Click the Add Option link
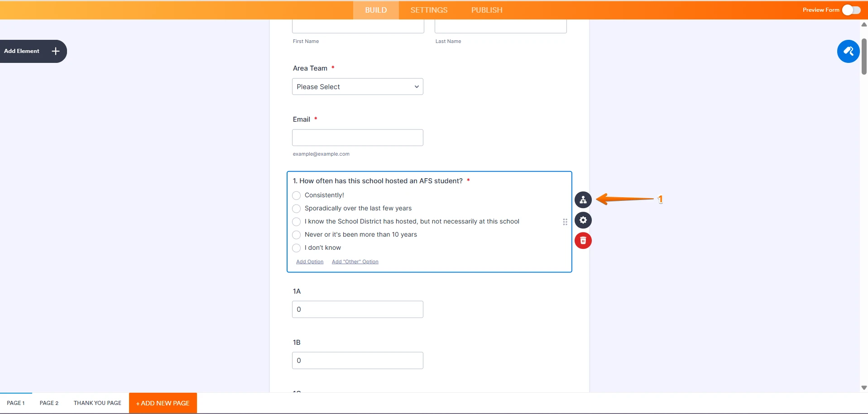The width and height of the screenshot is (868, 414). point(309,262)
